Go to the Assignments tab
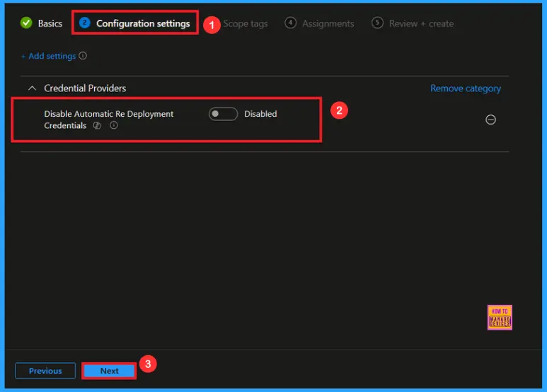Image resolution: width=547 pixels, height=392 pixels. pos(328,23)
